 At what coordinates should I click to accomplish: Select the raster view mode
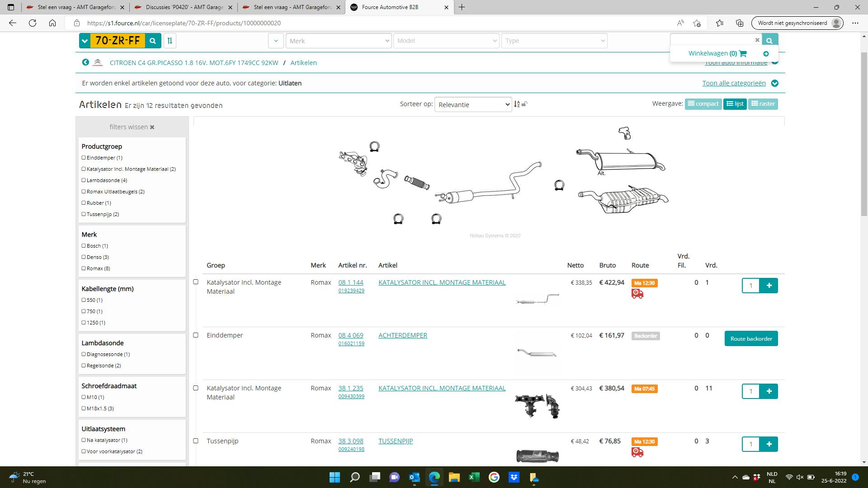[x=763, y=104]
